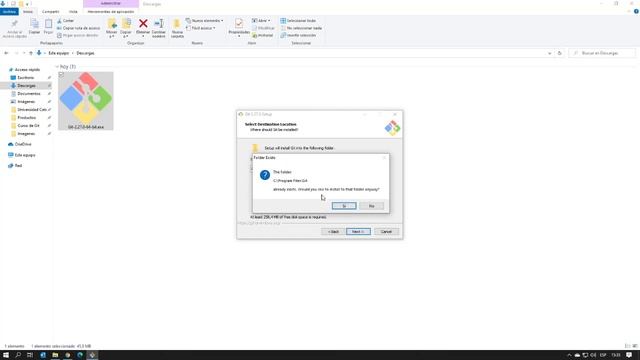Click the refresh button by address bar
This screenshot has width=640, height=360.
[560, 53]
